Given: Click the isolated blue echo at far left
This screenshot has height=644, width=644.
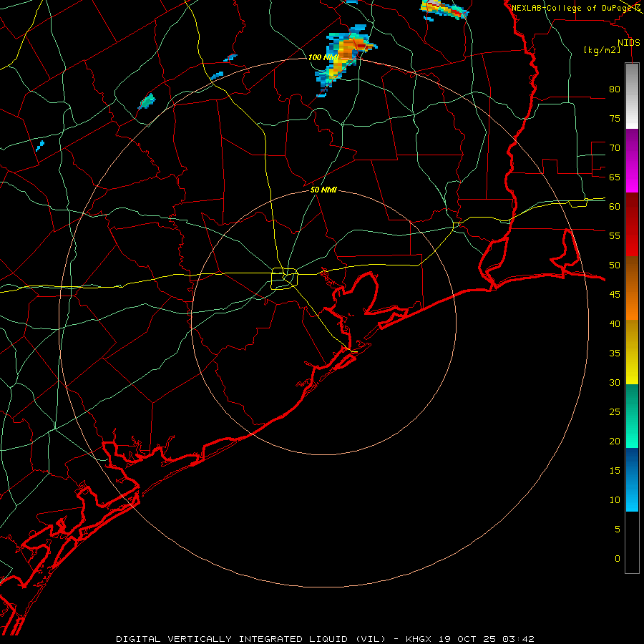Looking at the screenshot, I should pos(40,146).
